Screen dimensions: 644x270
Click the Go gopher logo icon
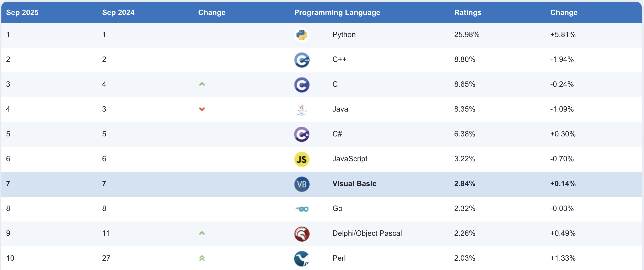(x=302, y=209)
